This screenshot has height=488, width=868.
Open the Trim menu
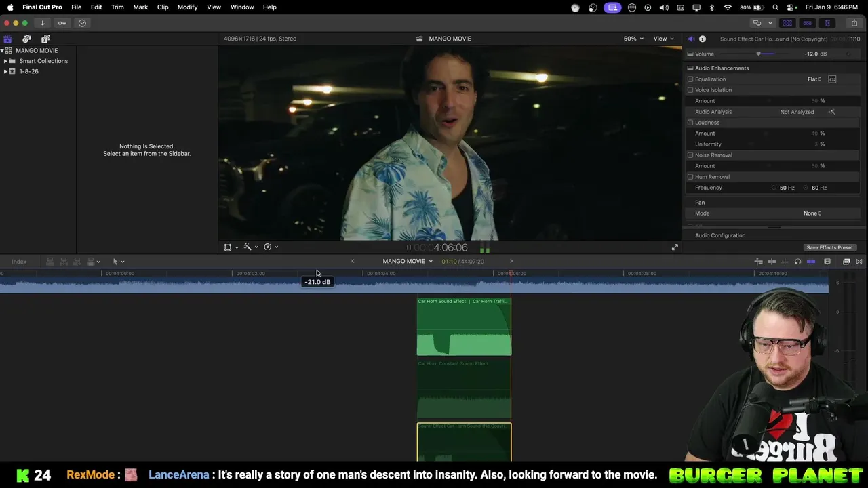point(117,7)
